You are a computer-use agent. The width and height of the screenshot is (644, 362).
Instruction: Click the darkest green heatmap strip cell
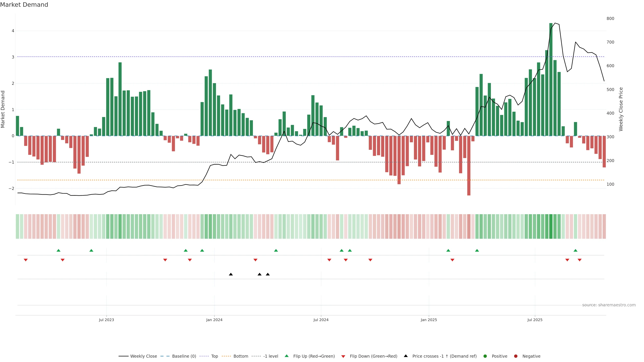click(x=551, y=226)
